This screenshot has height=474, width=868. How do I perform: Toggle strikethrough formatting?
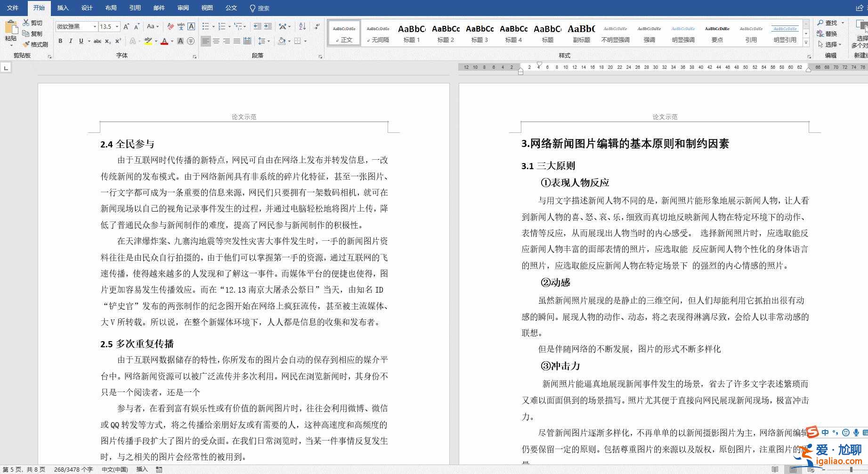click(98, 41)
